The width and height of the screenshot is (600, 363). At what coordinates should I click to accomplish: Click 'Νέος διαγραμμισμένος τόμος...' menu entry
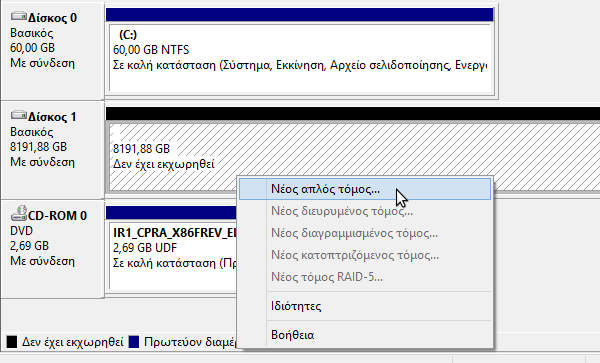point(365,233)
